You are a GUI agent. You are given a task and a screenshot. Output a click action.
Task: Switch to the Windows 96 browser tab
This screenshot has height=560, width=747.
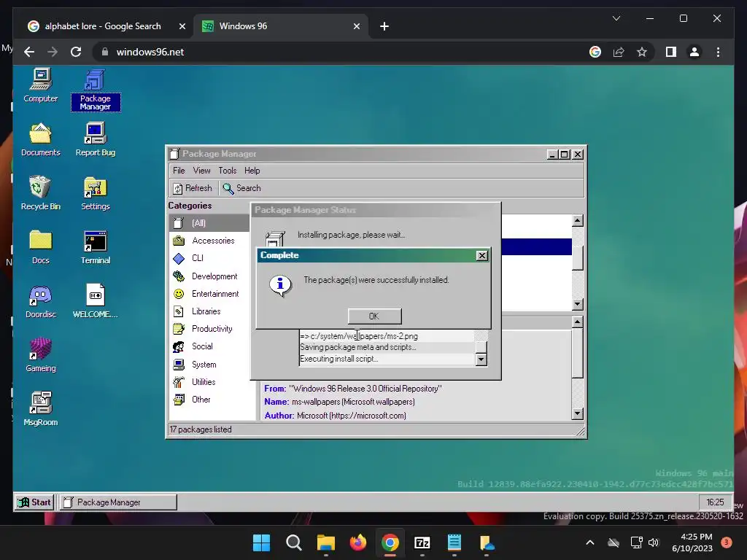(281, 26)
